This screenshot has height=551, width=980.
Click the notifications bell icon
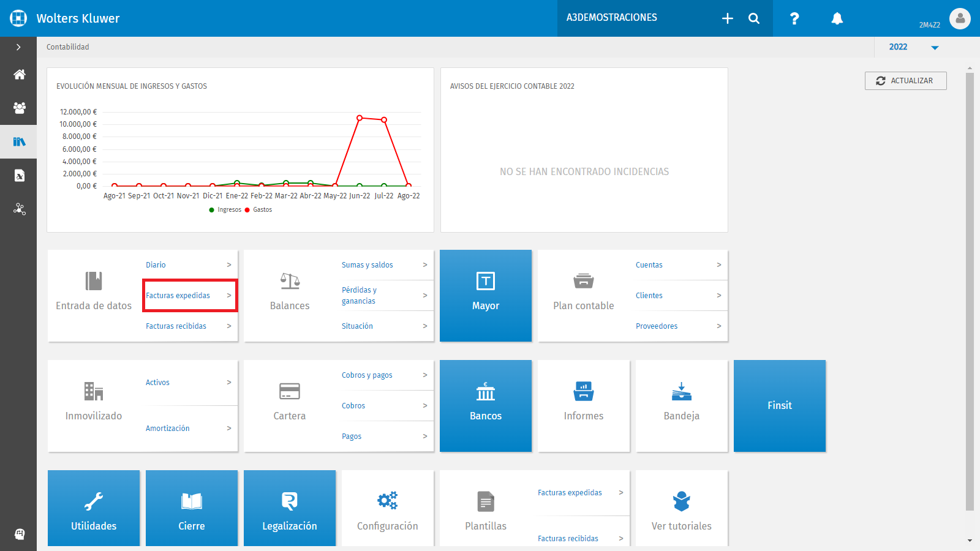pos(837,18)
